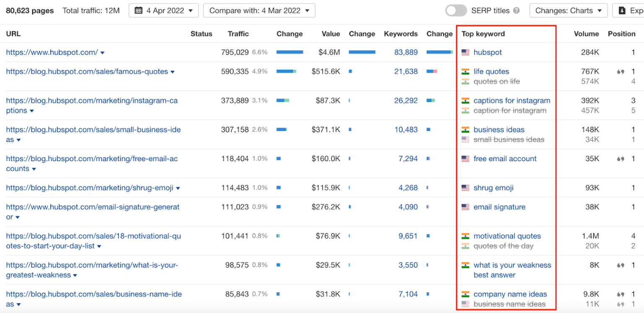Open the Compare with 4 Mar 2022 dropdown
The image size is (644, 313).
(259, 10)
